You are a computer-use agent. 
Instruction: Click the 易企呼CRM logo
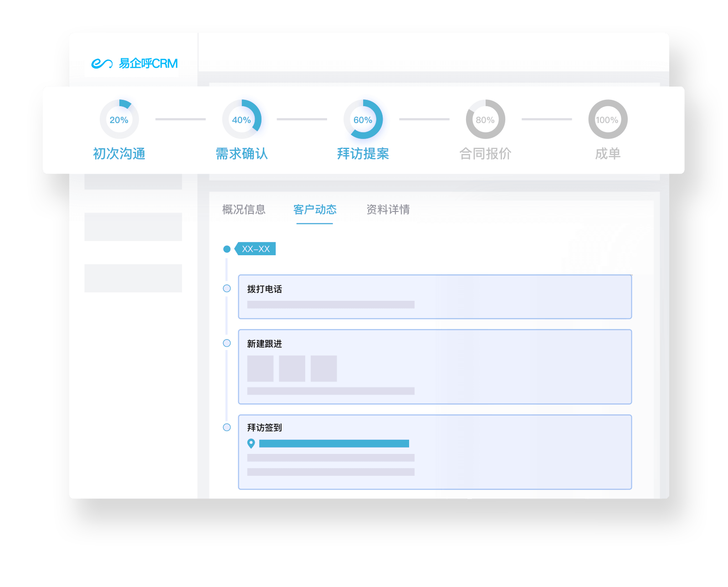point(134,63)
